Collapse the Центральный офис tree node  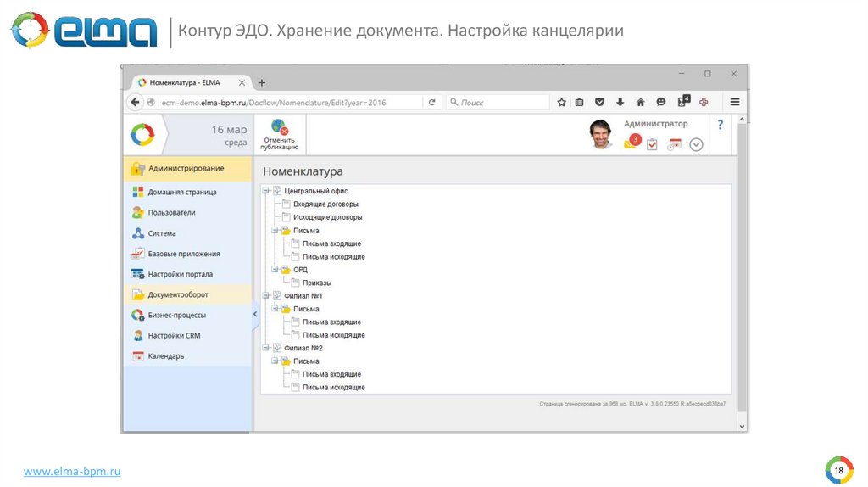point(266,191)
